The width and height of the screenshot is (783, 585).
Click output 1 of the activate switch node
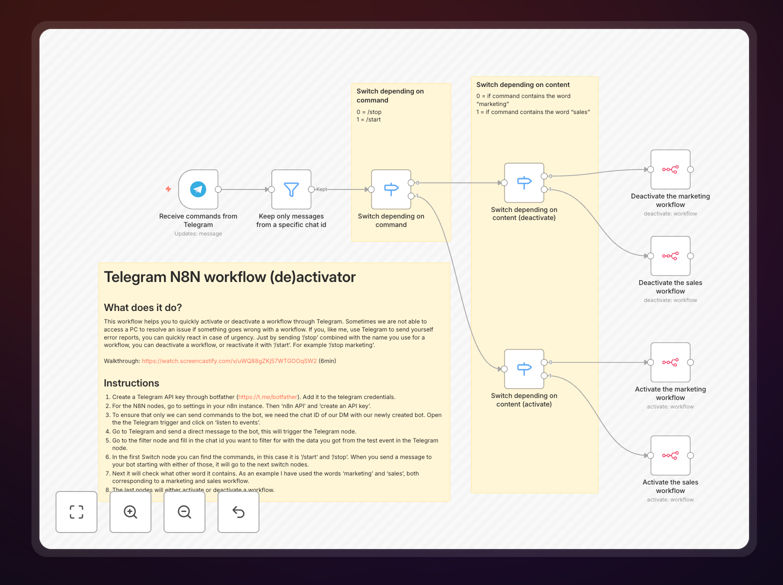(x=544, y=375)
